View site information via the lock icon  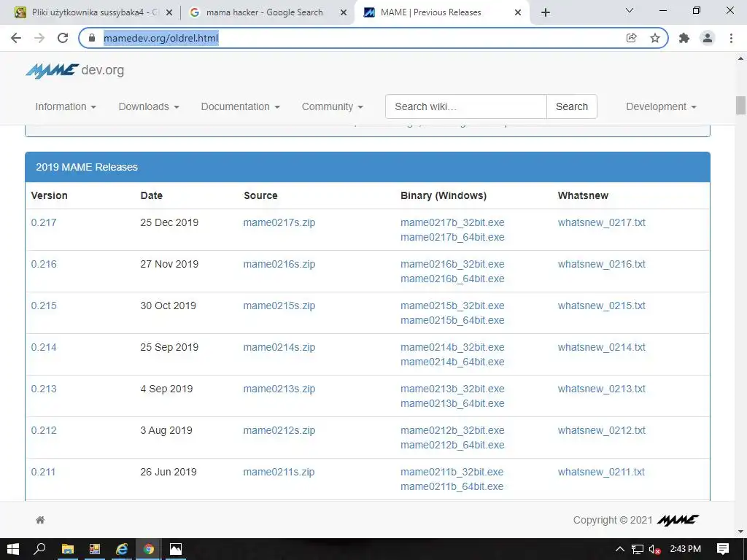[92, 38]
